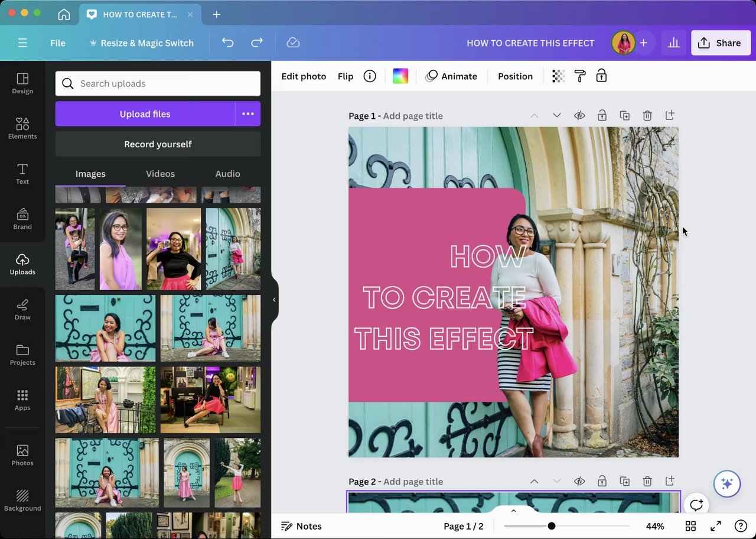Viewport: 756px width, 539px height.
Task: Hide Page 2 with eye icon
Action: [x=579, y=482]
